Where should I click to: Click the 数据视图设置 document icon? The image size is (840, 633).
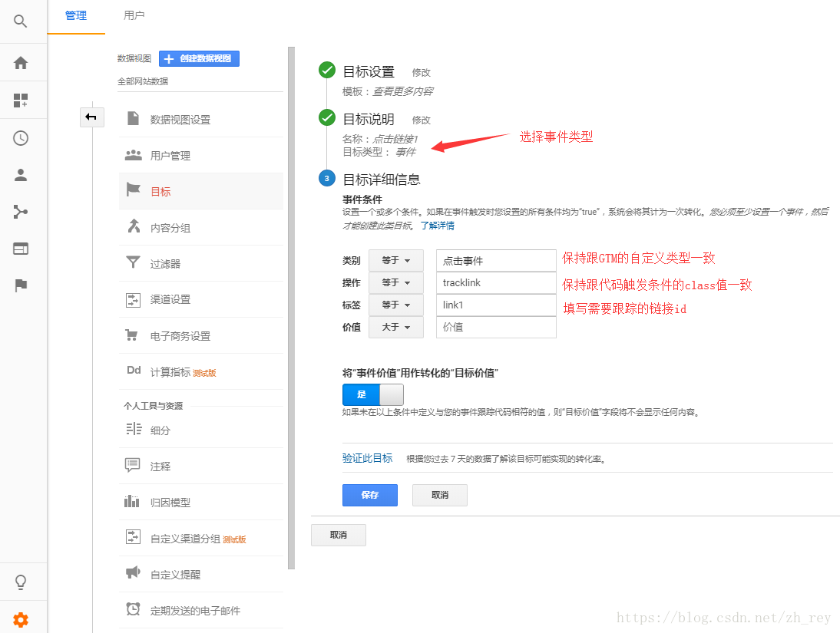click(134, 118)
